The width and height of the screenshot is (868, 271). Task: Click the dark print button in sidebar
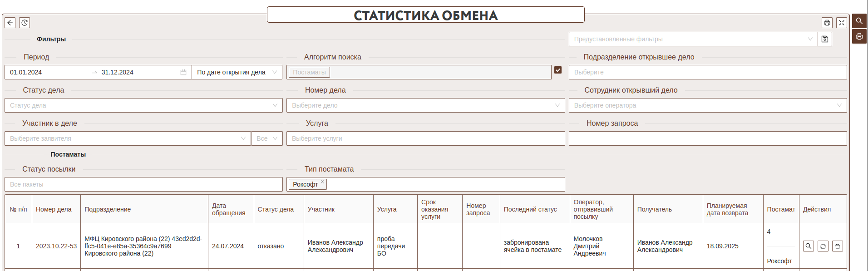(x=859, y=36)
